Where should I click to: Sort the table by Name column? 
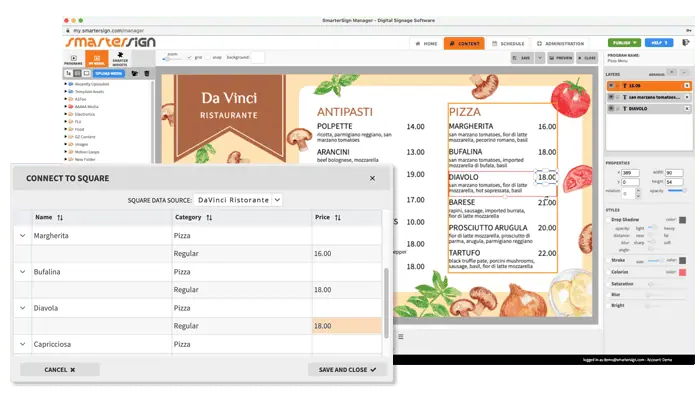60,217
